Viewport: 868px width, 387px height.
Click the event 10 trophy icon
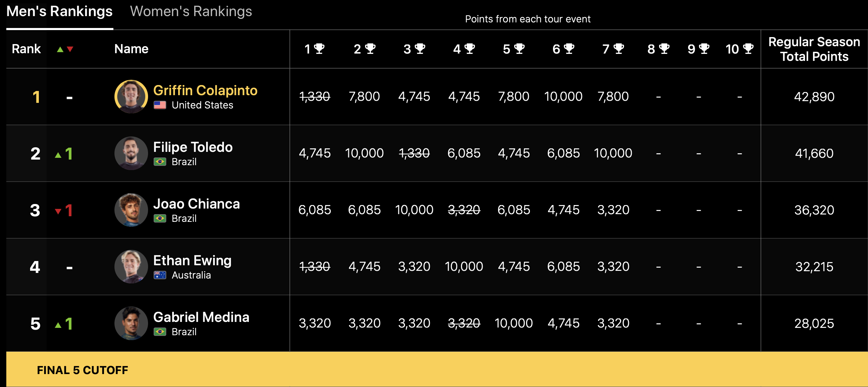click(x=748, y=49)
